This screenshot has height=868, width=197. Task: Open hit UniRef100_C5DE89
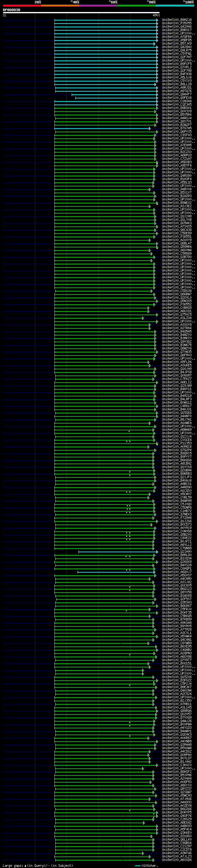(177, 233)
